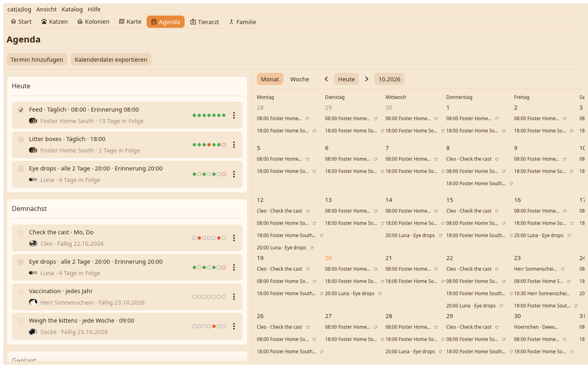Click Termin hinzufügen button

(x=37, y=59)
